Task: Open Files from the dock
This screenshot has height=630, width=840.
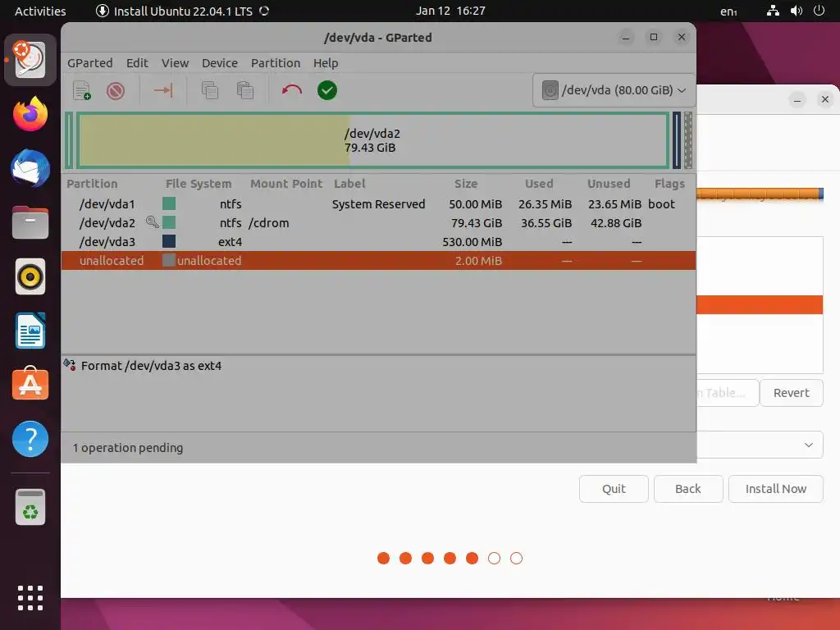Action: point(30,222)
